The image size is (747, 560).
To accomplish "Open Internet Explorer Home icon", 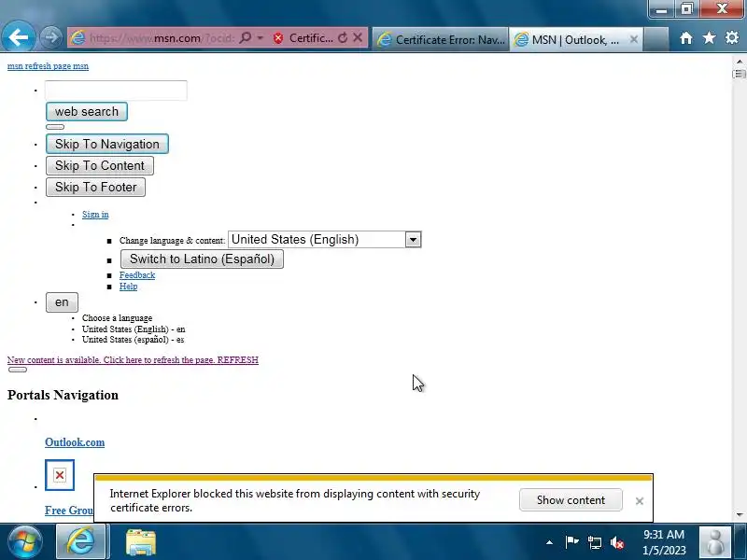I will [686, 38].
